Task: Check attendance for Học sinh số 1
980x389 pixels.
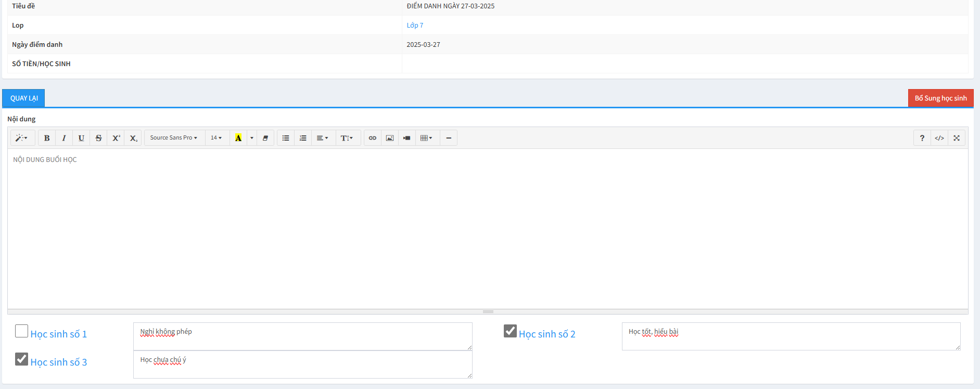Action: (x=22, y=331)
